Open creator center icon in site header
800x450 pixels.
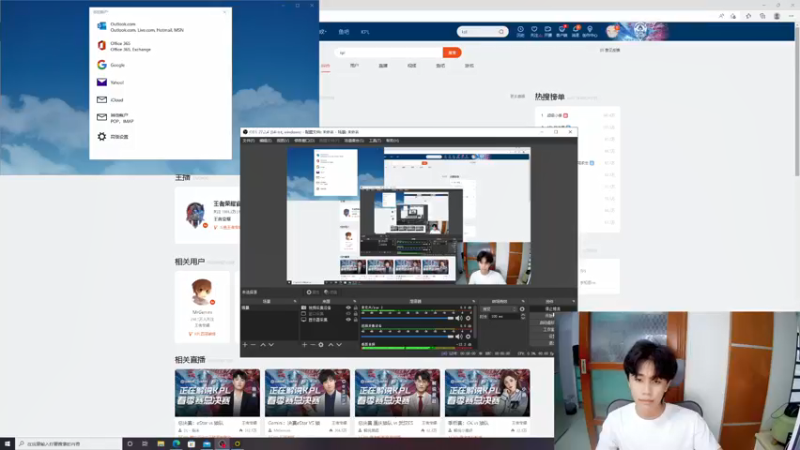[590, 31]
